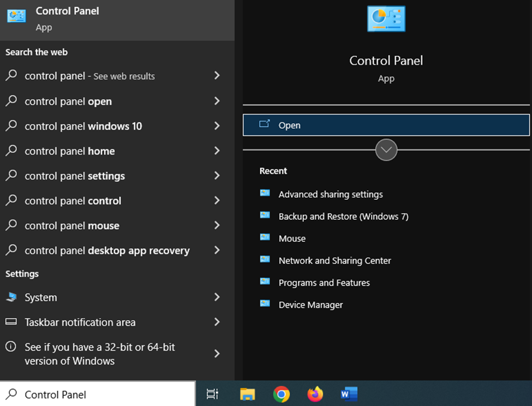532x406 pixels.
Task: Click the Task View icon
Action: [x=213, y=394]
